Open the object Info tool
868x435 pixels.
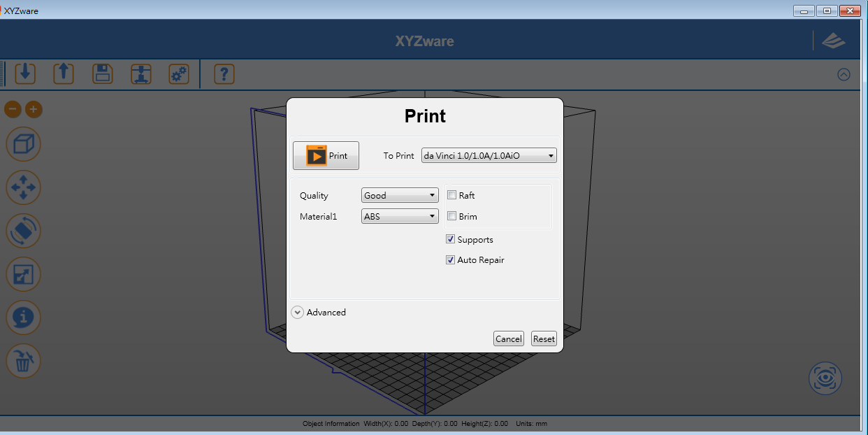23,318
